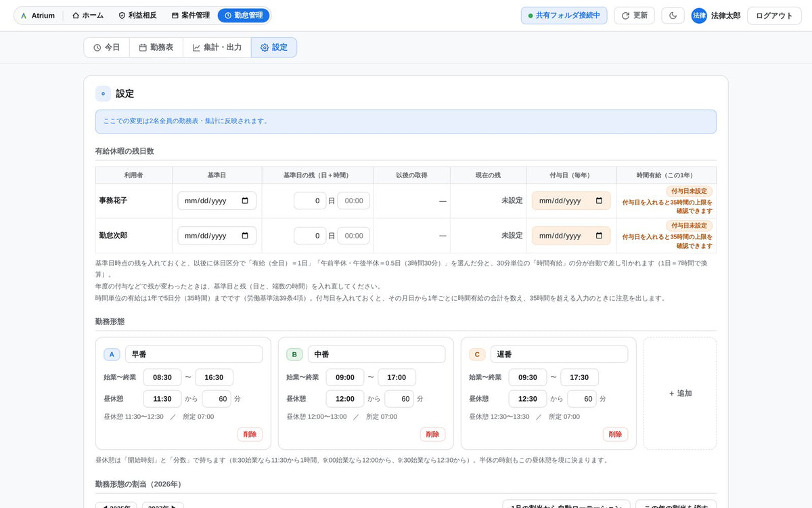Viewport: 812px width, 508px height.
Task: Go to the ホーム page
Action: tap(88, 15)
